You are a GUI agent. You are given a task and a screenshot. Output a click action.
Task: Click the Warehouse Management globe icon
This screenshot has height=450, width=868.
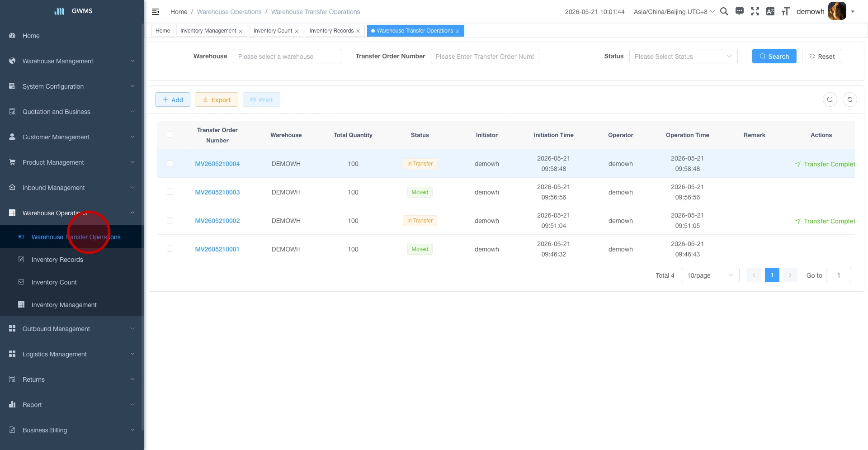coord(12,61)
